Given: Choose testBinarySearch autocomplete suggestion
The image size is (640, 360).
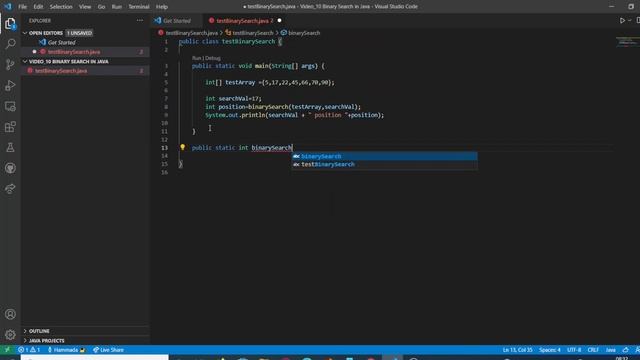Looking at the screenshot, I should point(384,164).
